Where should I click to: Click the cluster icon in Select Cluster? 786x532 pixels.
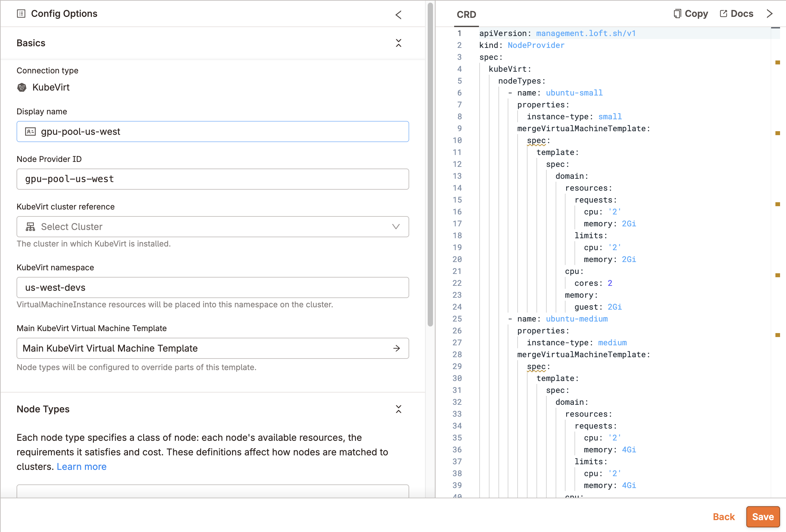pyautogui.click(x=30, y=227)
